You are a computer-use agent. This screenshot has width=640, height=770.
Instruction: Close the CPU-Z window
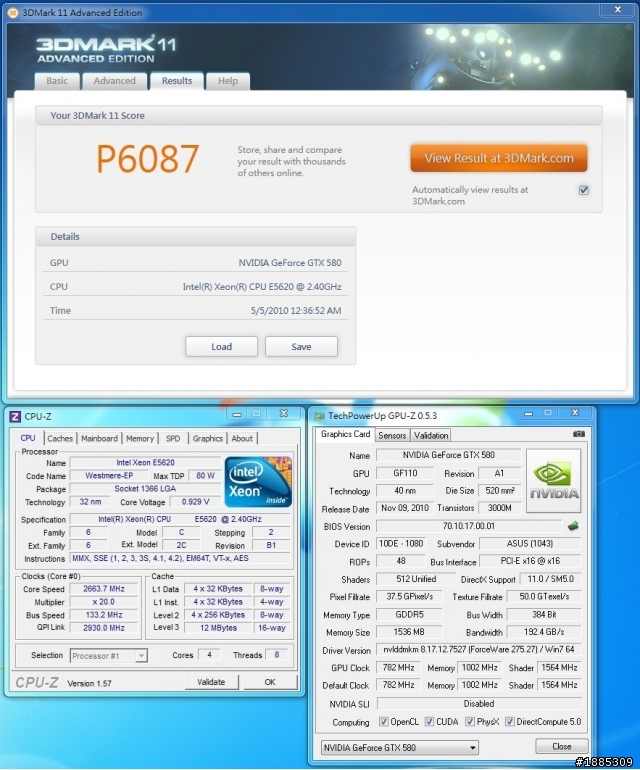[x=283, y=413]
